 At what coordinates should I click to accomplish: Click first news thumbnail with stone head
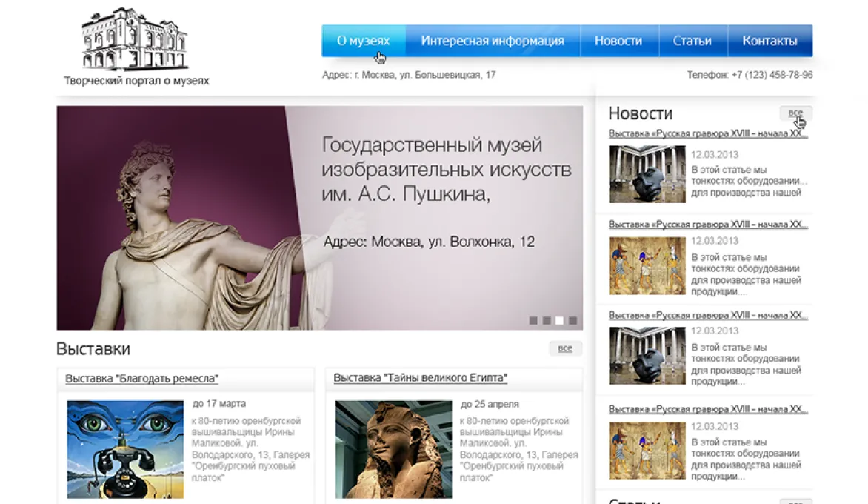click(647, 174)
